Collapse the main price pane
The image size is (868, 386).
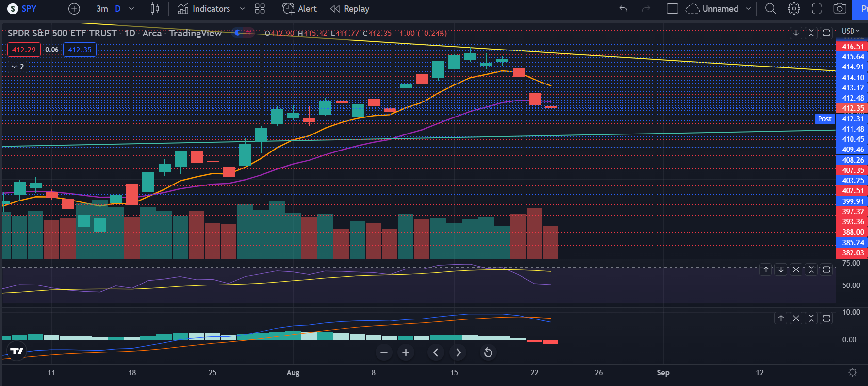tap(811, 33)
